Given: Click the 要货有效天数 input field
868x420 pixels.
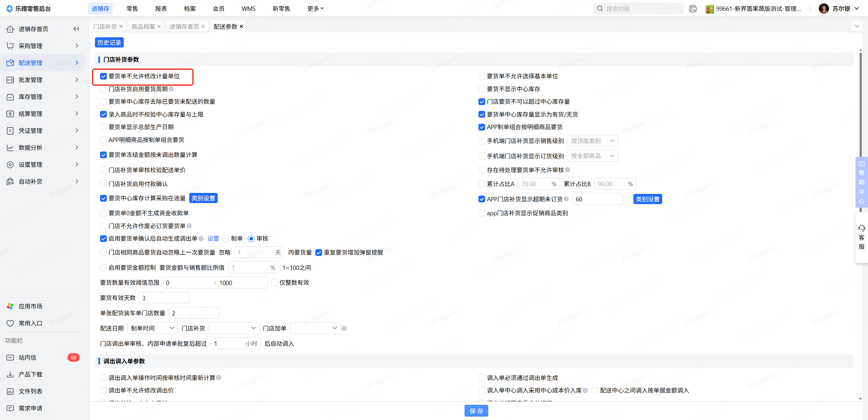Looking at the screenshot, I should point(164,298).
